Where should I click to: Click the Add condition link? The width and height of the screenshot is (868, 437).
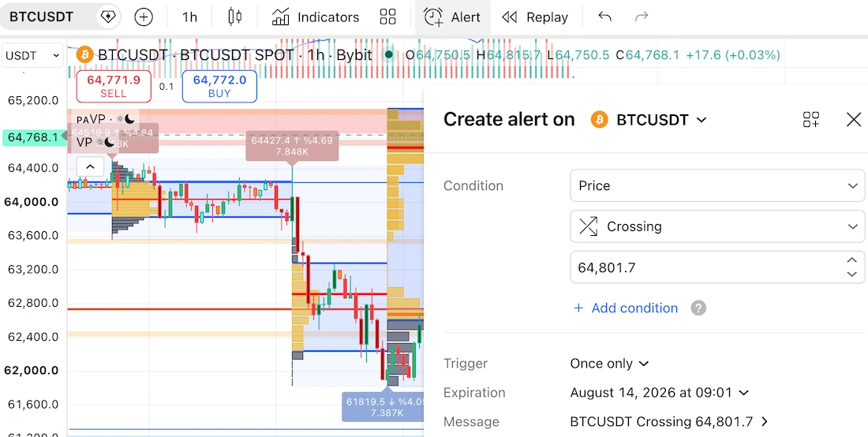[626, 308]
